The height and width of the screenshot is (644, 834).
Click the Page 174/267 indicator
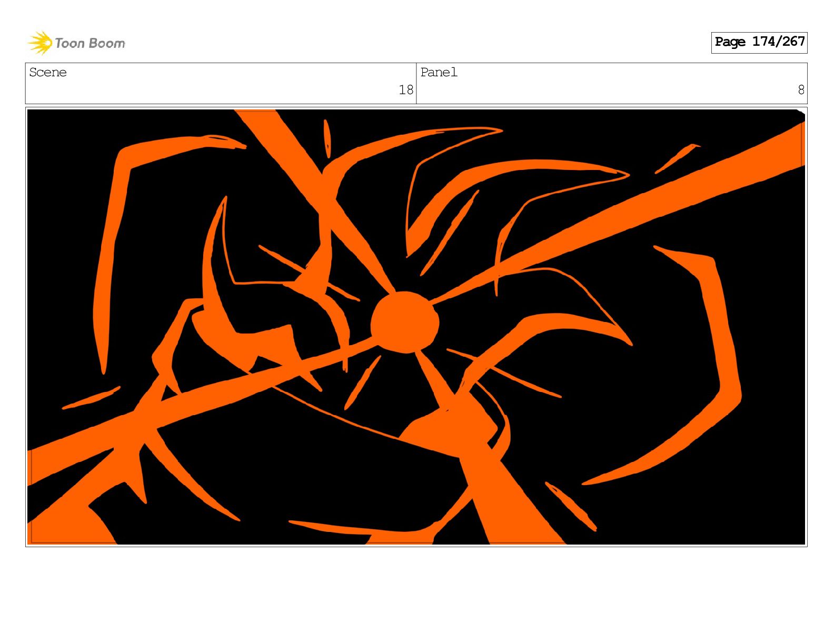[x=759, y=42]
